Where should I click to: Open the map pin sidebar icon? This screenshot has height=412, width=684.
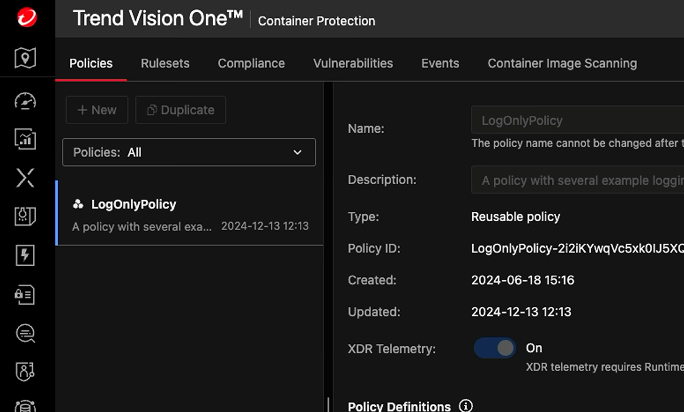point(27,58)
